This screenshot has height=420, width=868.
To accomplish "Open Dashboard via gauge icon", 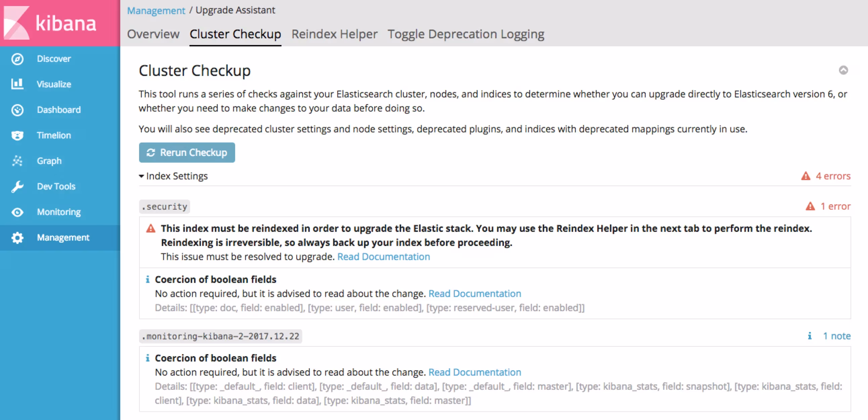I will 17,110.
